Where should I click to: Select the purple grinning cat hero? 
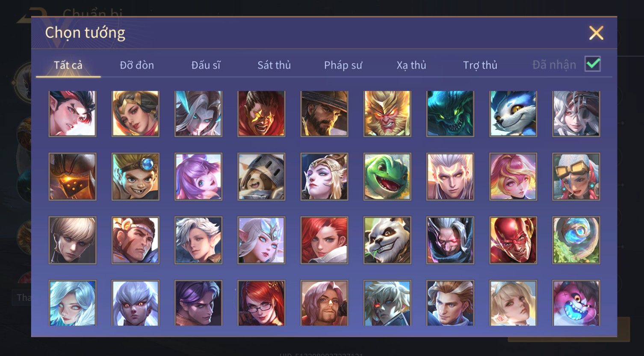click(x=576, y=303)
